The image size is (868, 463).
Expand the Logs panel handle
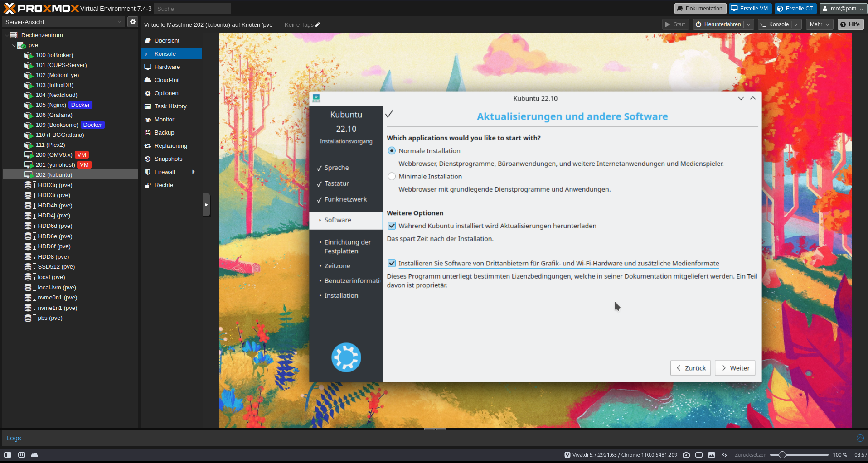(435, 429)
